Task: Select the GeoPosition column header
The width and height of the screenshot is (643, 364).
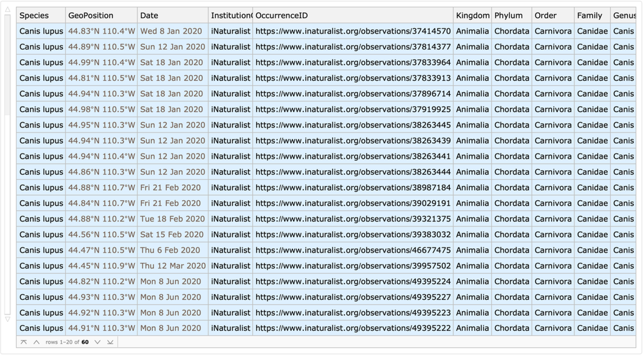Action: tap(91, 15)
